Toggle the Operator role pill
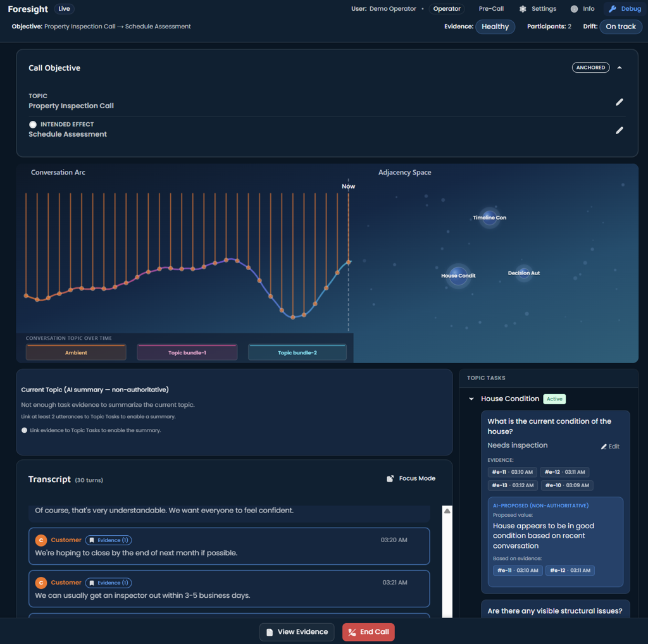648x644 pixels. pyautogui.click(x=447, y=9)
